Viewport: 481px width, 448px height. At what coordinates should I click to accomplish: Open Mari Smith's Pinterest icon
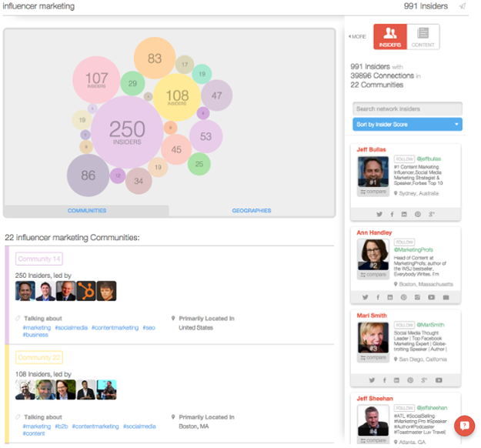[x=410, y=380]
